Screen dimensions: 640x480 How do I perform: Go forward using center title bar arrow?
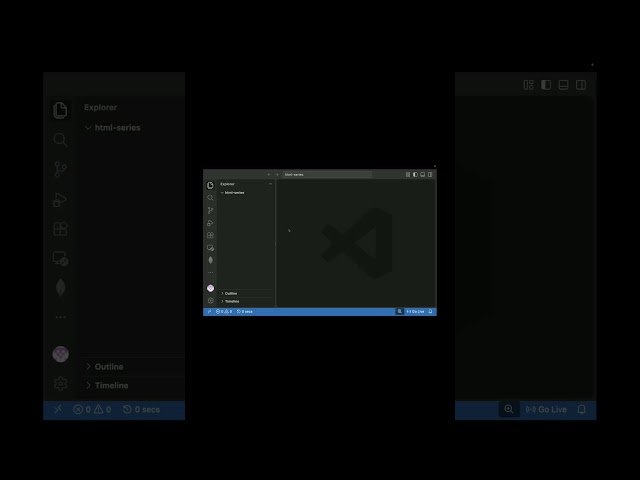pos(277,175)
